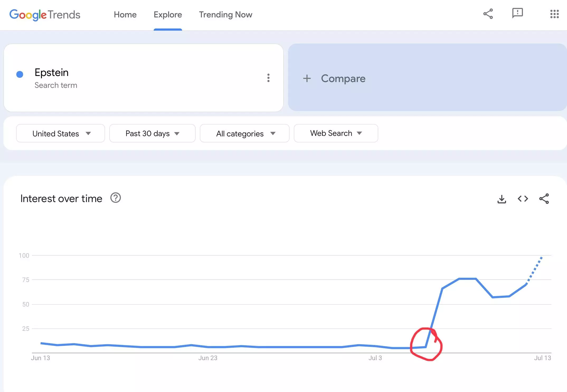Click the Jun 23 axis label

click(x=208, y=358)
